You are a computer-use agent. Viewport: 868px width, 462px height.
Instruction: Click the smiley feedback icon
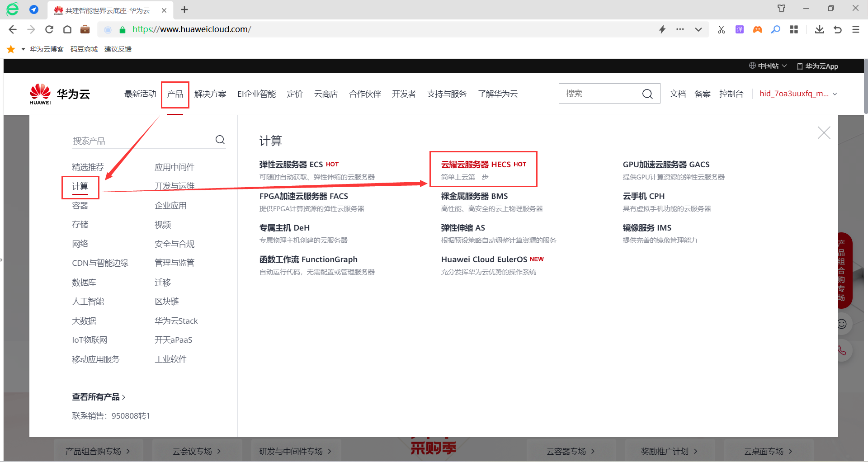point(842,324)
